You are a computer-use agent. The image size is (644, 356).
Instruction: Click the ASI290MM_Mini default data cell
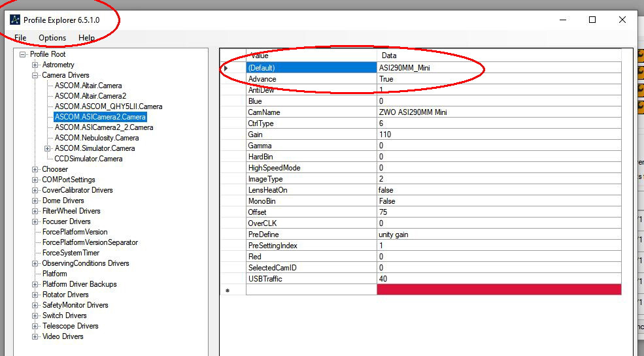(499, 68)
